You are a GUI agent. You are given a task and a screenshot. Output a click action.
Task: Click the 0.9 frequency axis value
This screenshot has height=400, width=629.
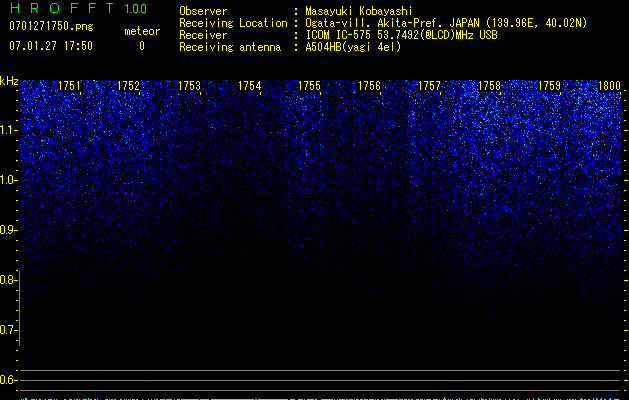(8, 230)
